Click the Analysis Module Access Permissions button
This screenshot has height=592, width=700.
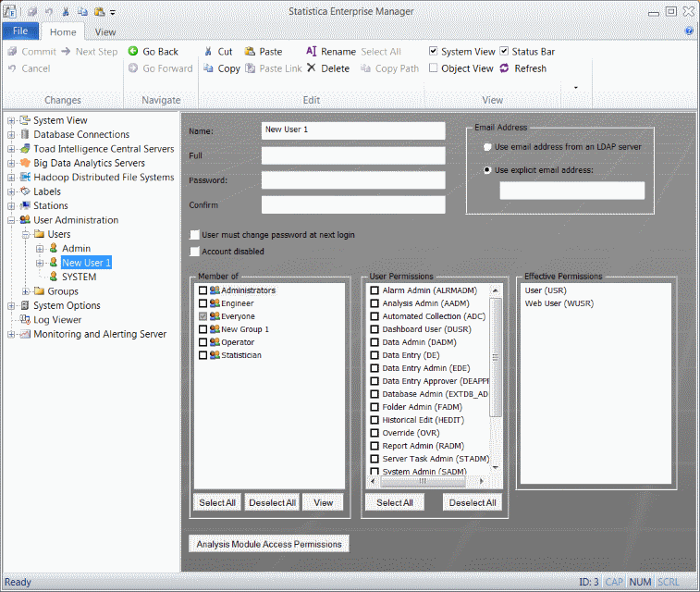269,544
